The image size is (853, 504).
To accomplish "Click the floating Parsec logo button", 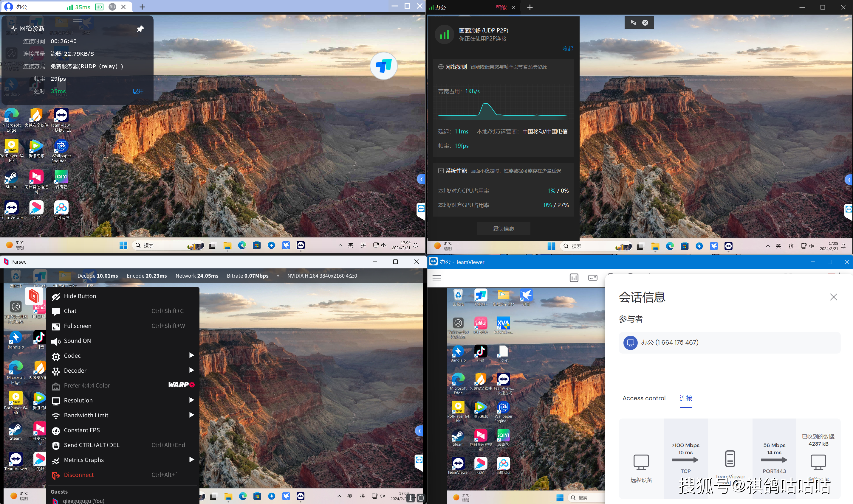I will point(34,296).
